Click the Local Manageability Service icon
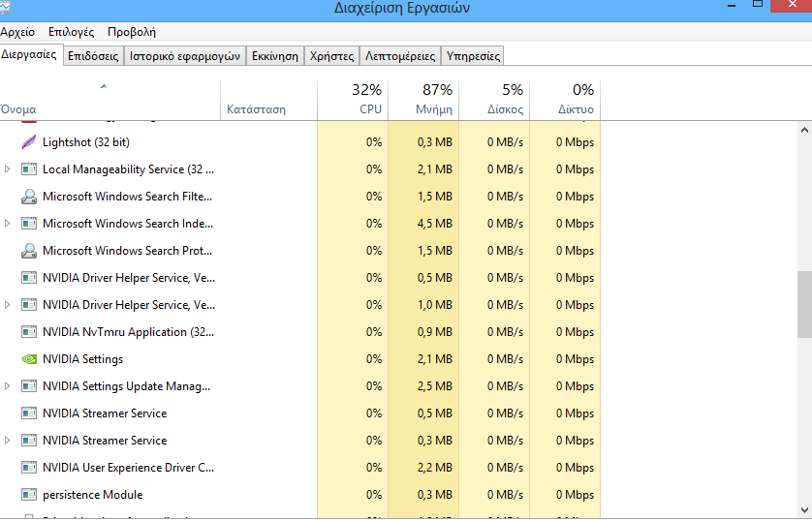This screenshot has height=520, width=812. pyautogui.click(x=28, y=169)
